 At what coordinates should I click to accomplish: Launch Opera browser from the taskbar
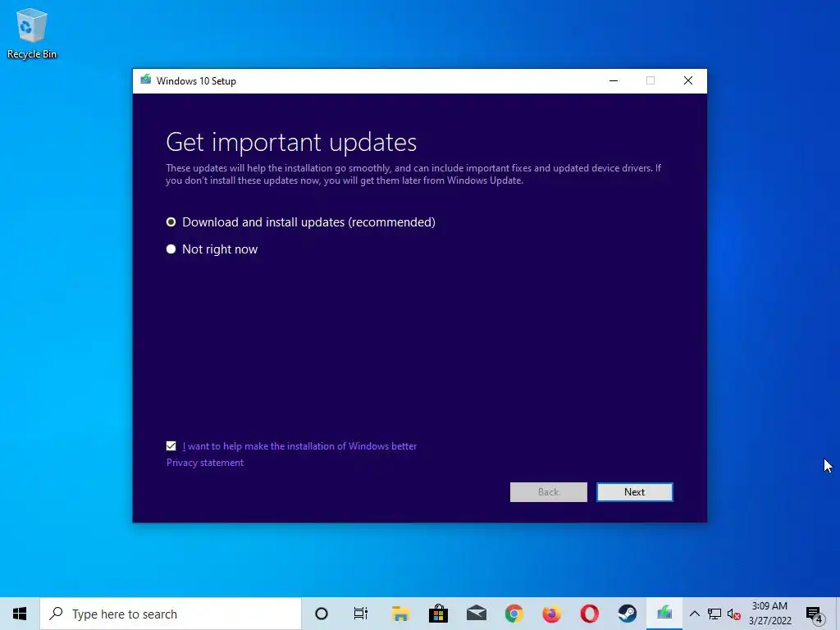point(589,614)
